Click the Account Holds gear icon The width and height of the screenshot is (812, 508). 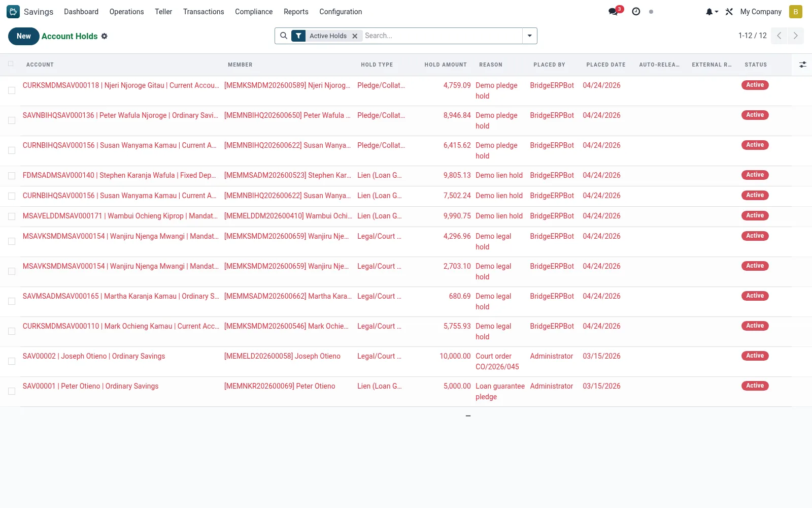click(x=104, y=36)
